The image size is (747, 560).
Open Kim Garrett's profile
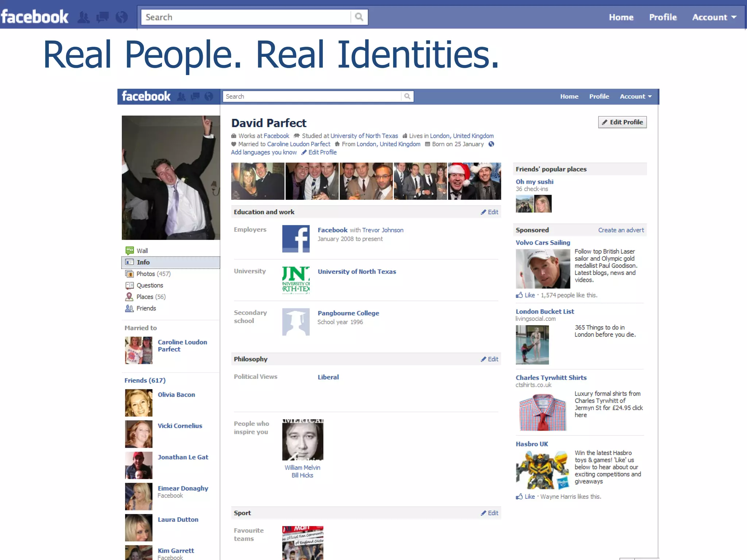(176, 551)
